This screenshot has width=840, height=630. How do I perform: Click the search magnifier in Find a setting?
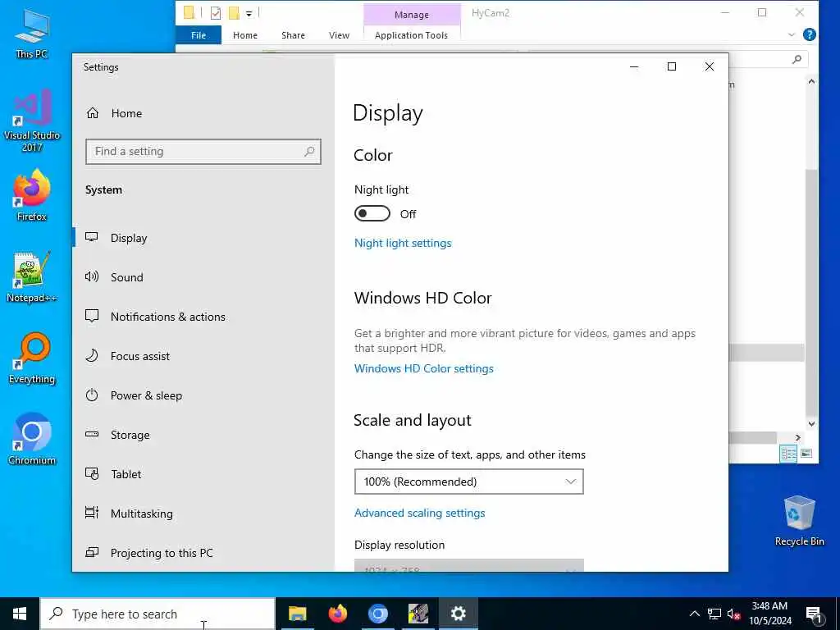[x=309, y=152]
